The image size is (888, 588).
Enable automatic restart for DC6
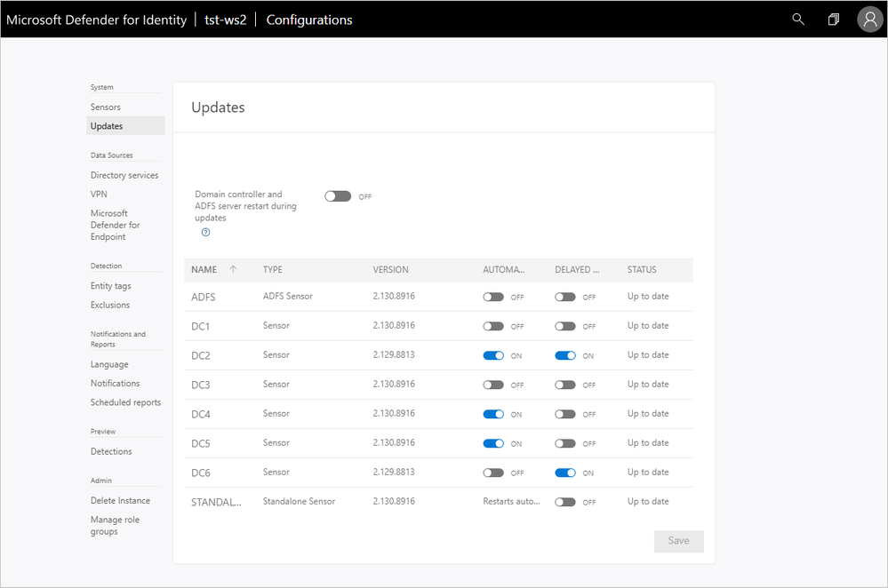tap(493, 473)
